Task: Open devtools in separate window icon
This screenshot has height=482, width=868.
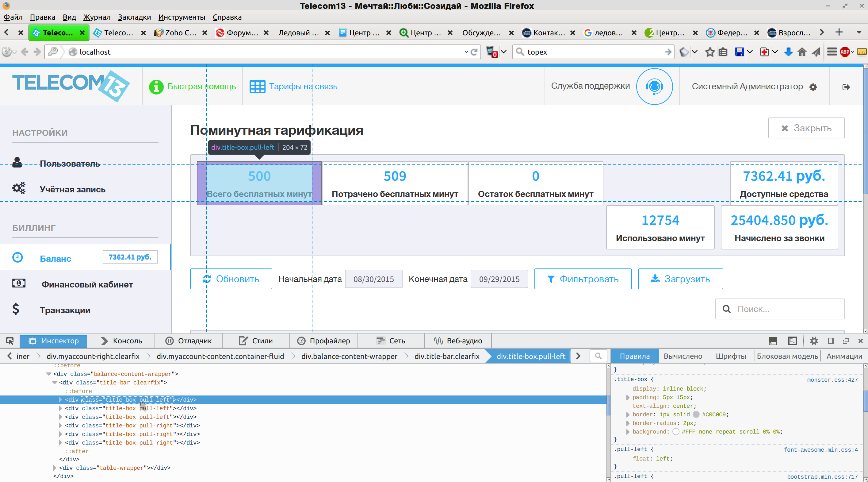Action: click(846, 341)
